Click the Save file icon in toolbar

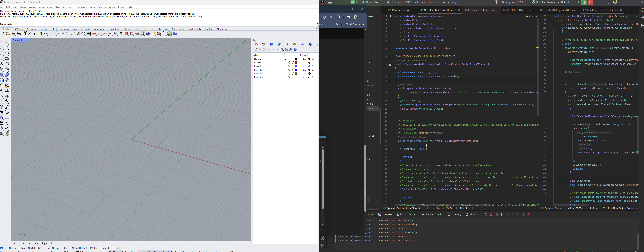tap(13, 34)
